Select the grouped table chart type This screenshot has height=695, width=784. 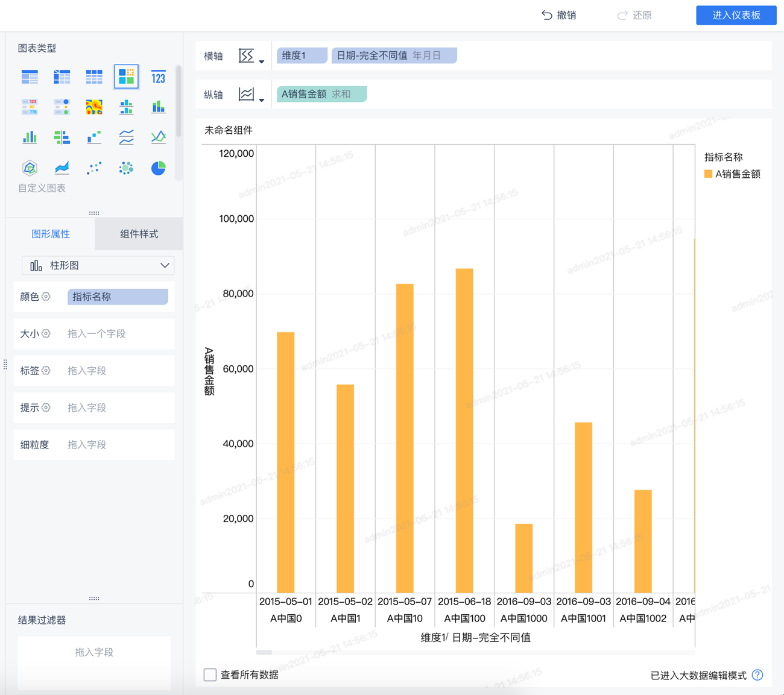(30, 77)
